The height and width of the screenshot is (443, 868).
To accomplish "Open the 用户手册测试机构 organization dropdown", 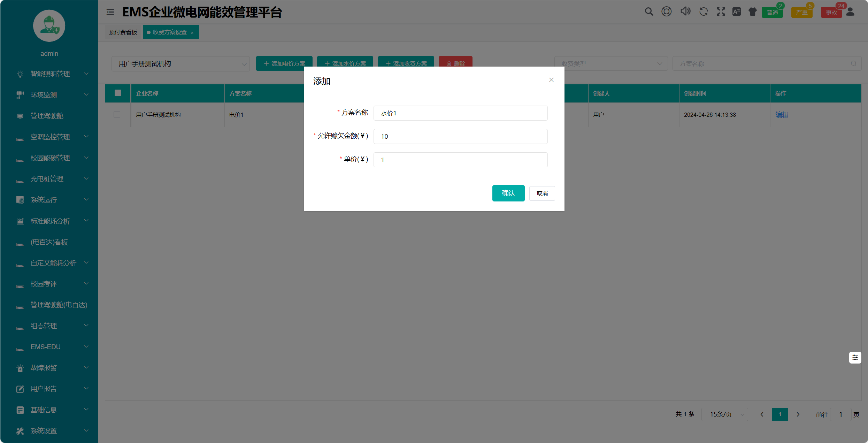I will coord(180,64).
